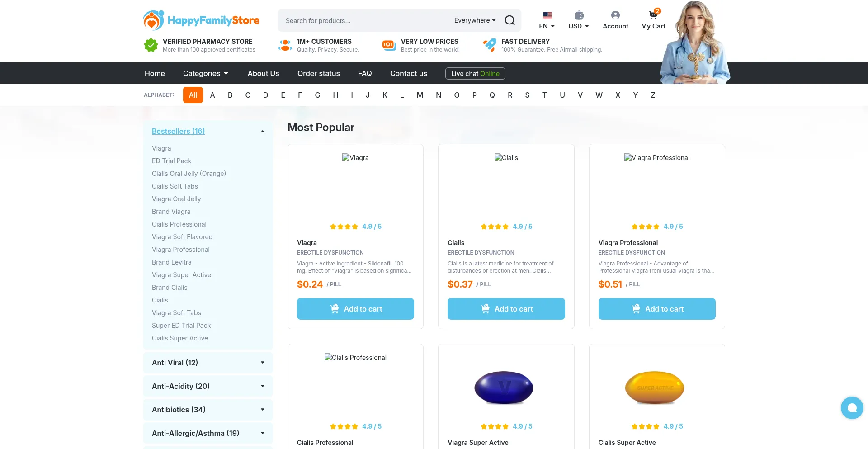Click the Viagra Super Active pill image
This screenshot has height=449, width=868.
(x=504, y=388)
